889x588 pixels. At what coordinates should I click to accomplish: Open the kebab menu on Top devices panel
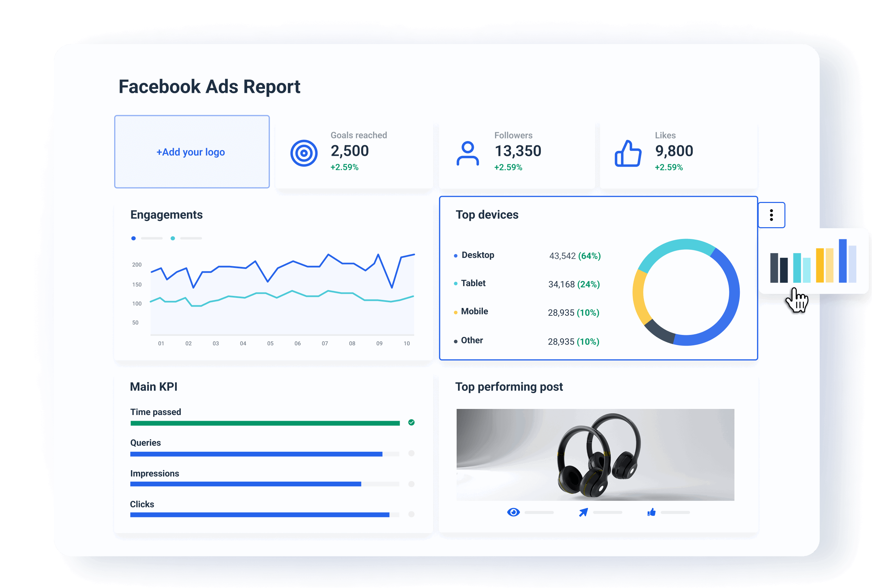click(771, 215)
